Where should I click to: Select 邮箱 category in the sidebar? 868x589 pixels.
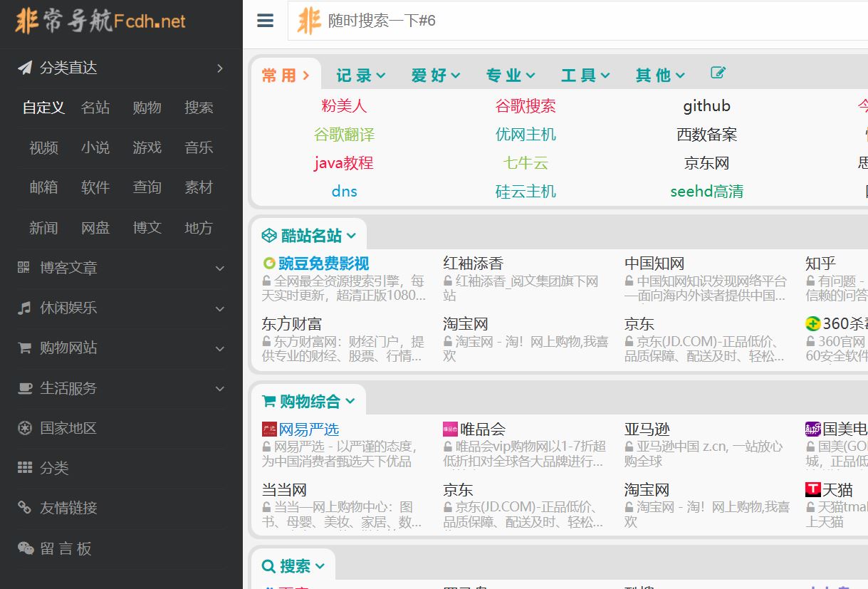(x=43, y=187)
